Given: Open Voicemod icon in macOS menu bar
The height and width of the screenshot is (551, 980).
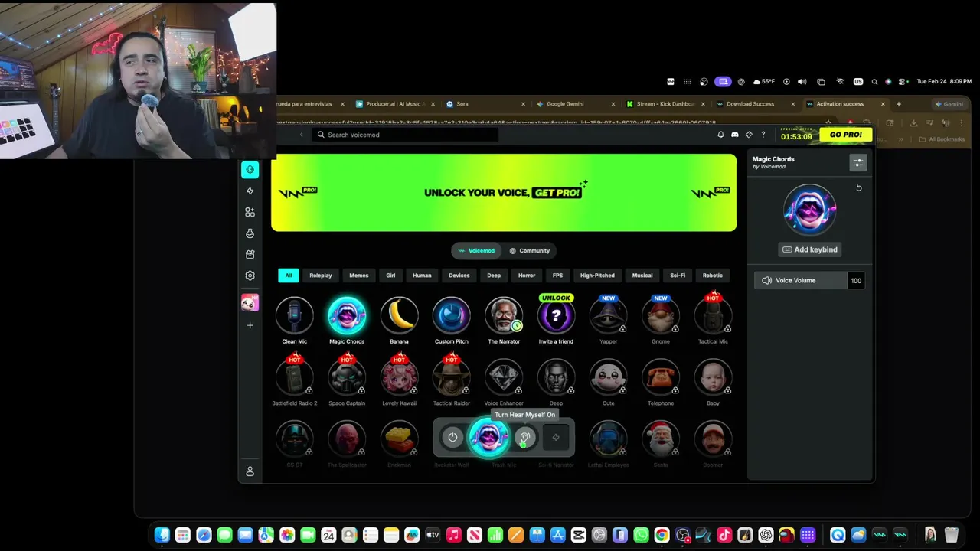Looking at the screenshot, I should tap(671, 82).
